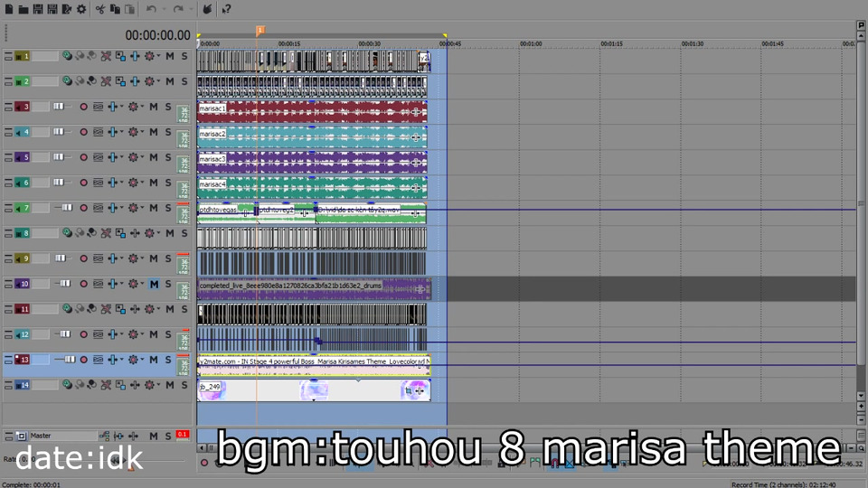Open the undo history dropdown arrow
The width and height of the screenshot is (868, 488).
pos(164,9)
